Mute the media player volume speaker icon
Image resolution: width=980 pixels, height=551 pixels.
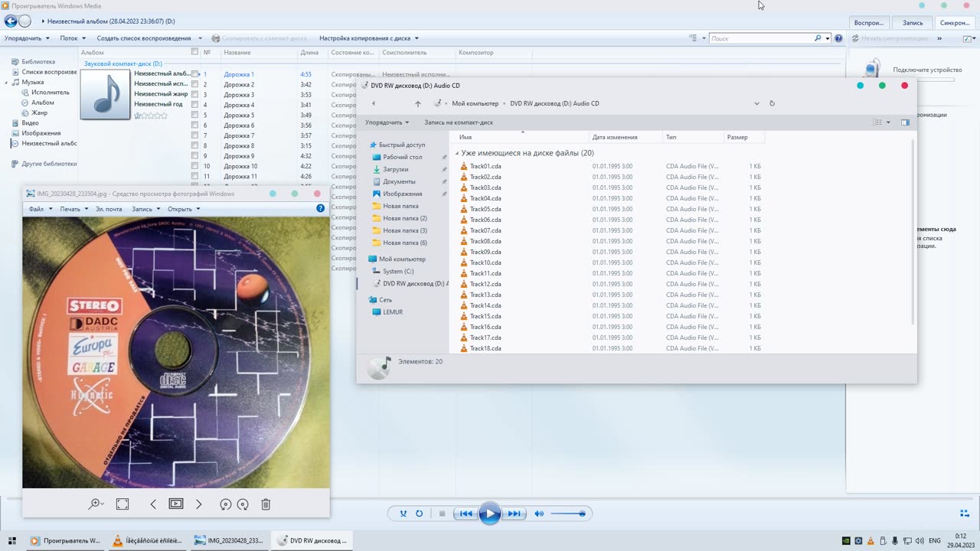pyautogui.click(x=539, y=514)
